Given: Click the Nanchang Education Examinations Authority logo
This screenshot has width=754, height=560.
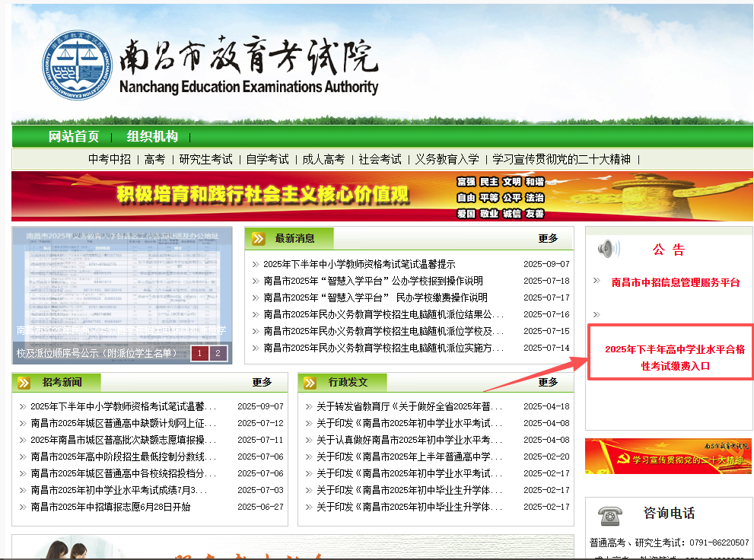Looking at the screenshot, I should tap(76, 66).
